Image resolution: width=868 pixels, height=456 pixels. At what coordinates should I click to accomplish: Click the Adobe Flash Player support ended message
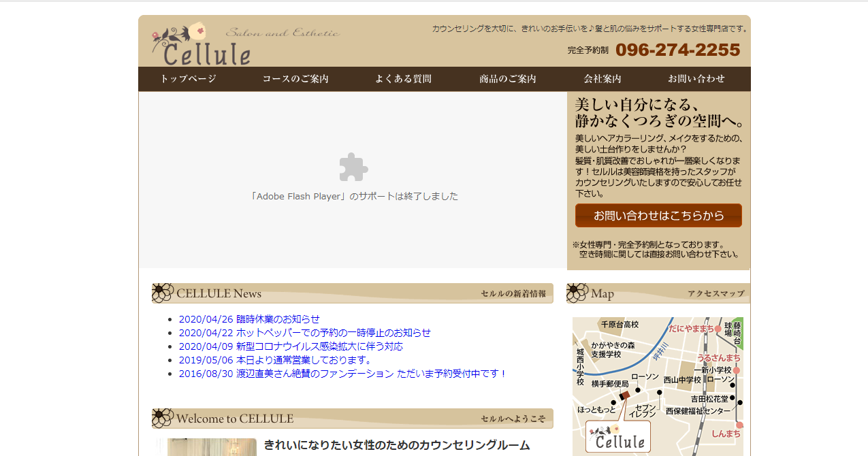(353, 196)
